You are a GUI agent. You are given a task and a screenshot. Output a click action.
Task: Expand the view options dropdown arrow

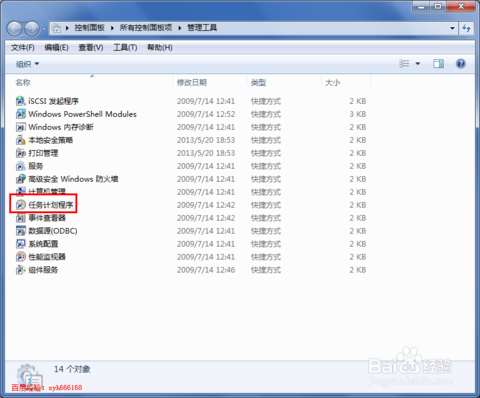click(x=418, y=63)
